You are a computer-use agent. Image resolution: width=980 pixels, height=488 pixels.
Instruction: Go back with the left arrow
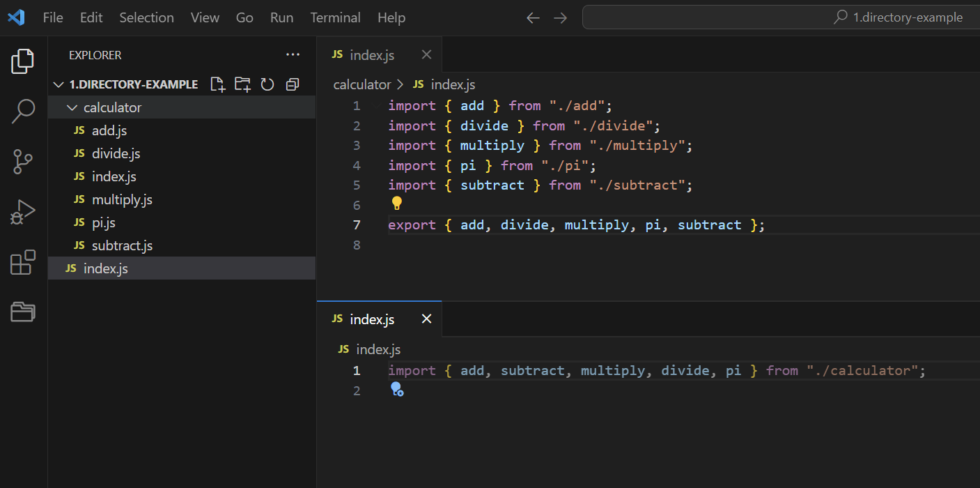533,17
